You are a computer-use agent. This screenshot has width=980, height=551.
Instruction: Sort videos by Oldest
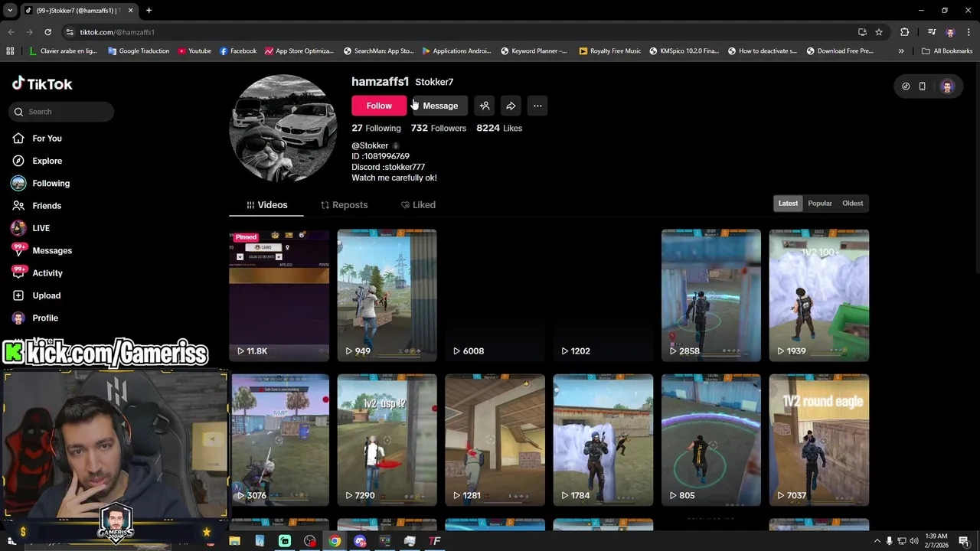click(x=852, y=204)
